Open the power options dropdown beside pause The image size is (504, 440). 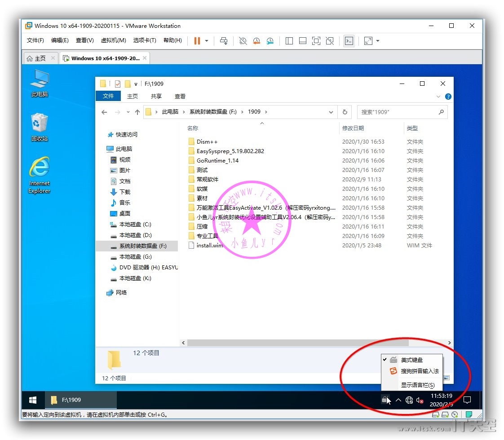(206, 41)
